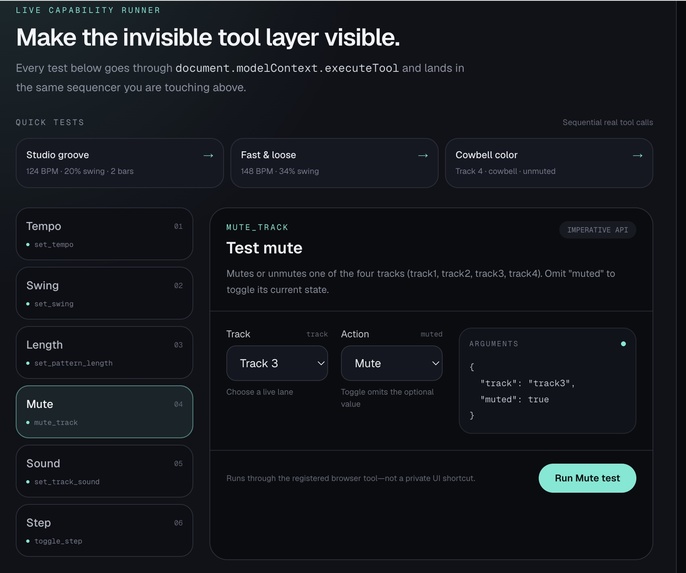Open the Action Mute dropdown

tap(392, 363)
